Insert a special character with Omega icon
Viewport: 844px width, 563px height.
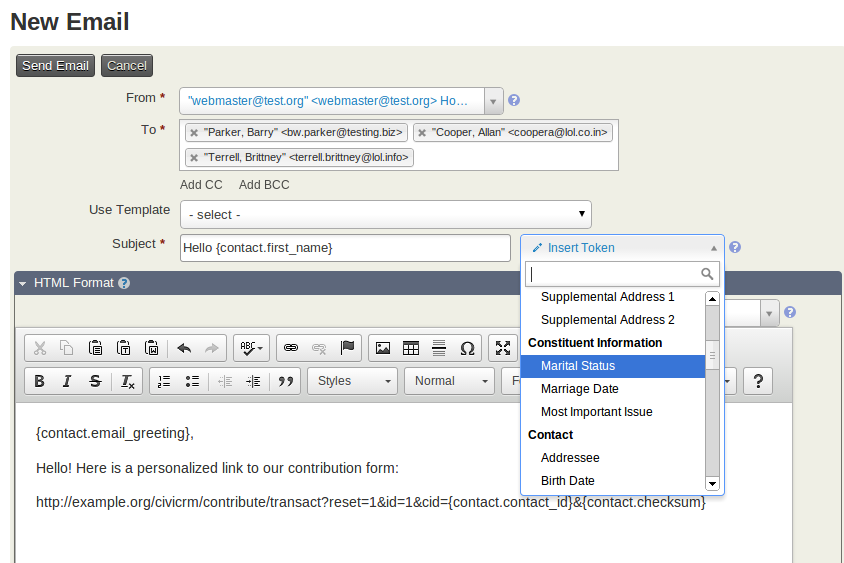[467, 348]
